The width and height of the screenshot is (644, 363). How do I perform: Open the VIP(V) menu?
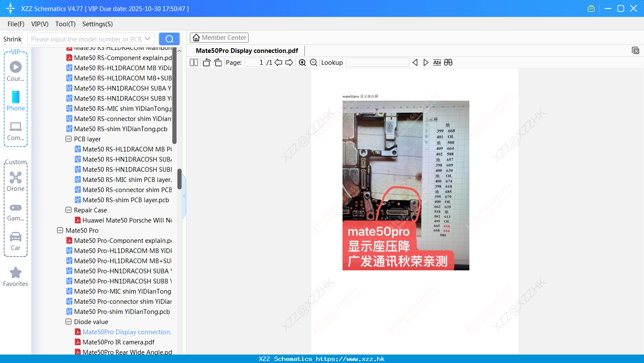(40, 24)
